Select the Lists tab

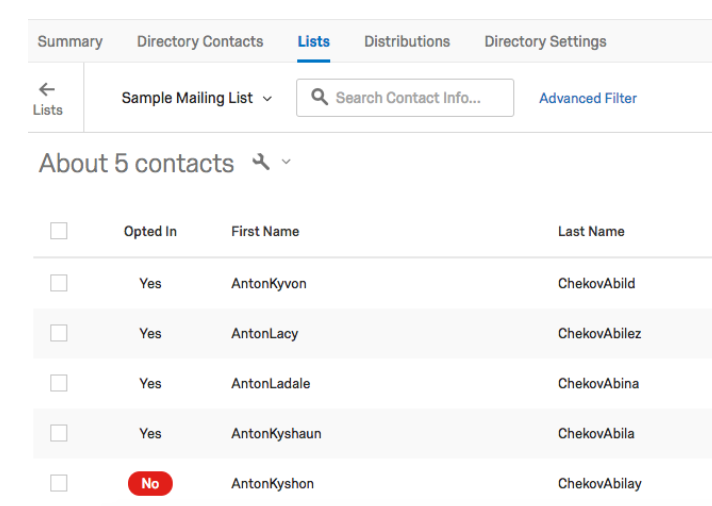click(314, 42)
